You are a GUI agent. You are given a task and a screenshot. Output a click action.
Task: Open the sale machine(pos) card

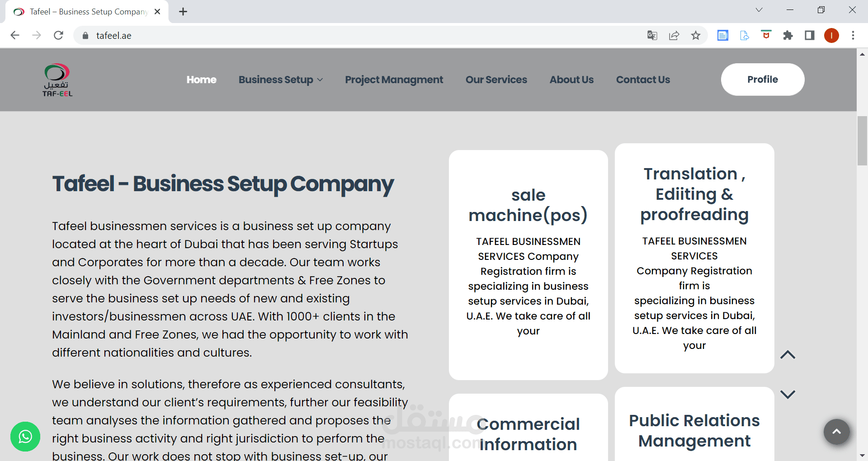point(528,265)
